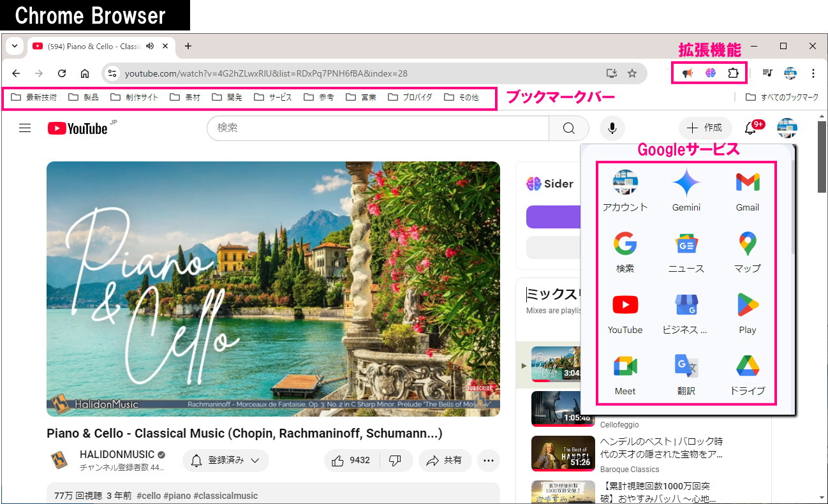Viewport: 828px width, 504px height.
Task: Open a new tab with plus button
Action: pyautogui.click(x=188, y=46)
